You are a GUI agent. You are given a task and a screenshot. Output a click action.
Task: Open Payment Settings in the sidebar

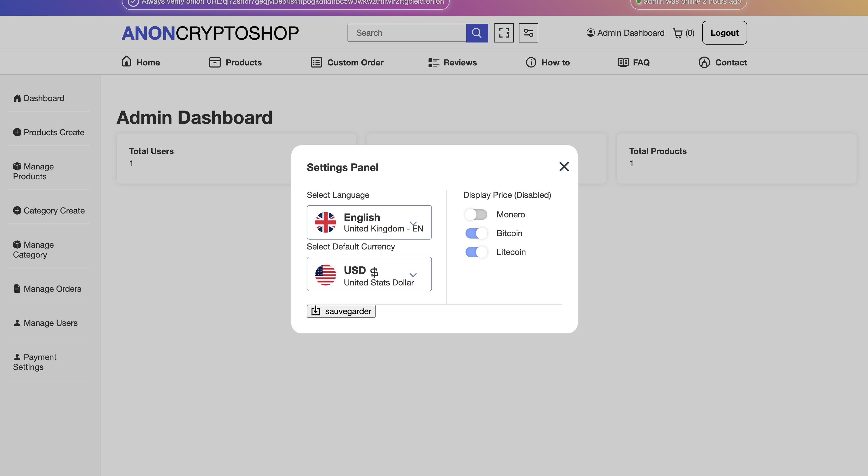coord(35,362)
